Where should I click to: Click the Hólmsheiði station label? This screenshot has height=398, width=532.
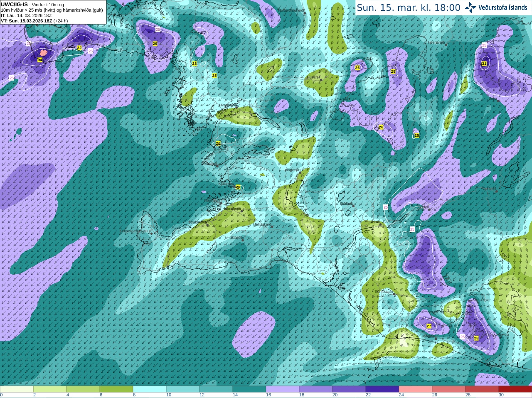pos(232,209)
